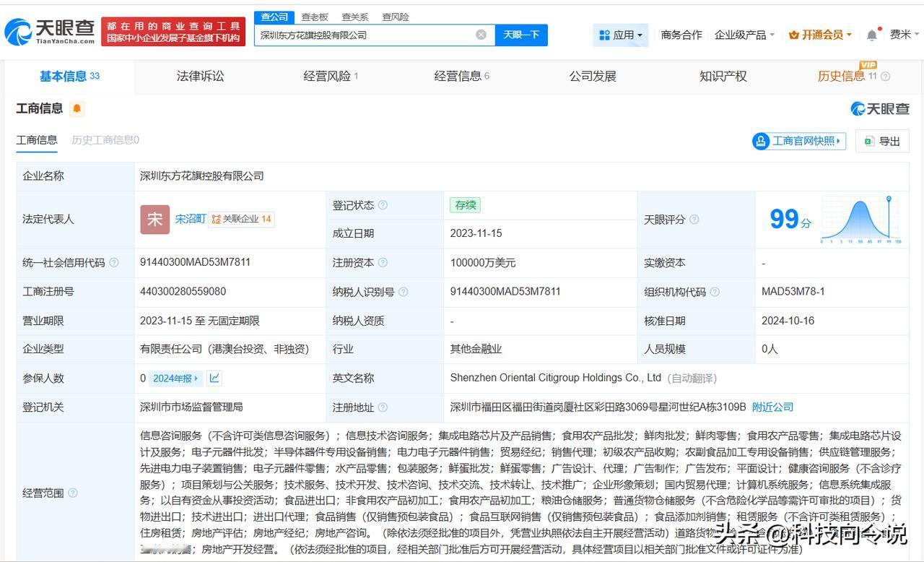Viewport: 924px width, 562px height.
Task: Open the 应用 apps dropdown
Action: 621,35
